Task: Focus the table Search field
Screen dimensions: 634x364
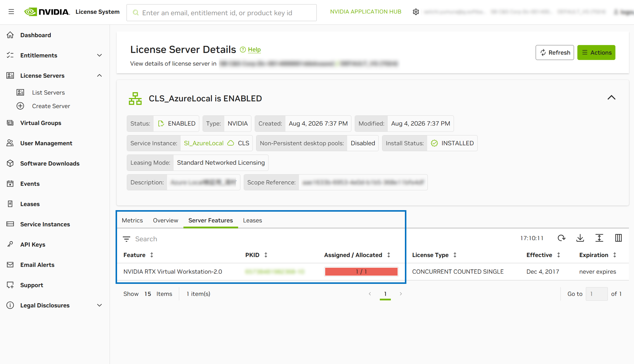Action: pos(146,239)
